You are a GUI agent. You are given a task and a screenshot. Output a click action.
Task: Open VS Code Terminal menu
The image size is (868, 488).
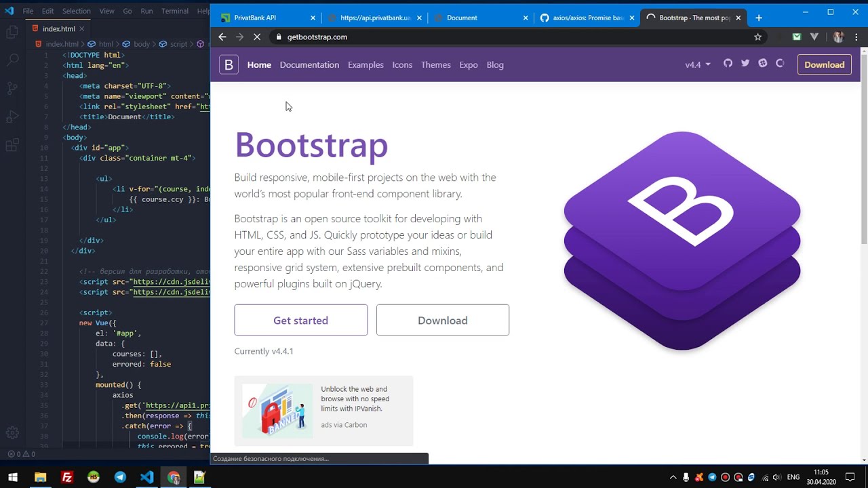point(175,11)
